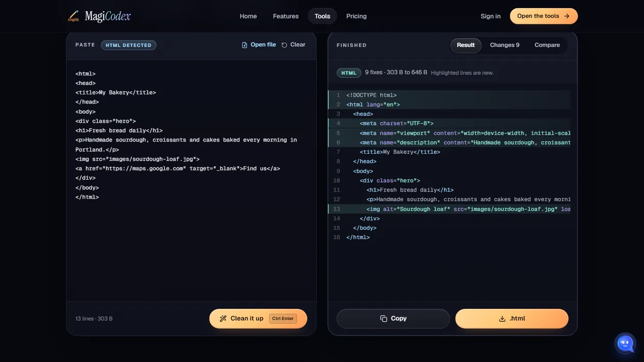Click the '<img src="images/sourdough-loaf.jpg">' pasted line

pos(137,159)
